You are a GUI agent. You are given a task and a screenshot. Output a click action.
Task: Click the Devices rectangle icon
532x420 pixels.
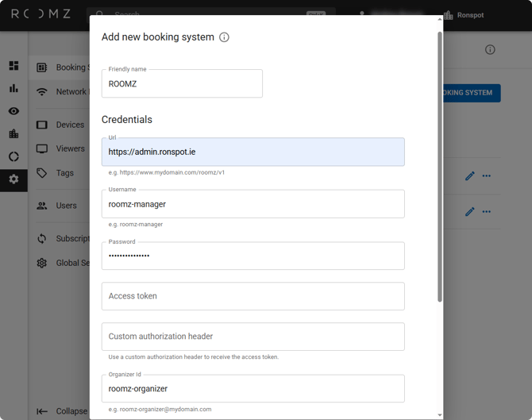(42, 125)
